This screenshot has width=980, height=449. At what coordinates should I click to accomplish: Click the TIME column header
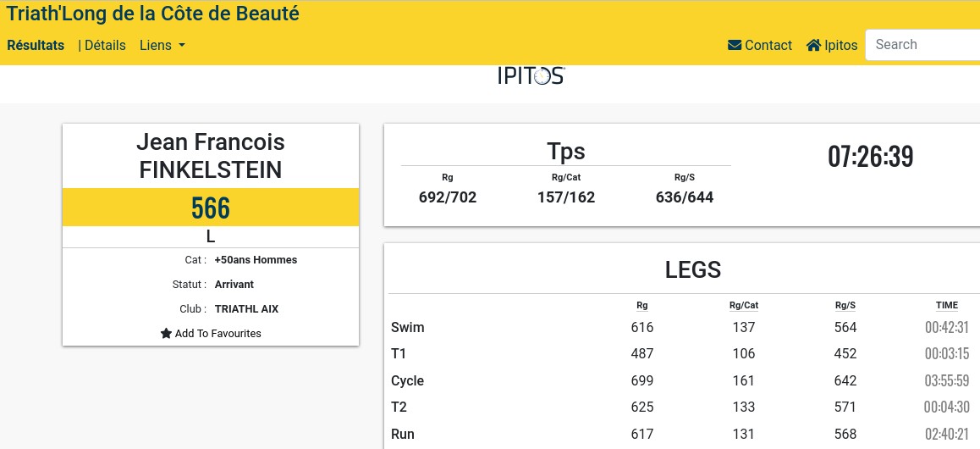[x=947, y=305]
